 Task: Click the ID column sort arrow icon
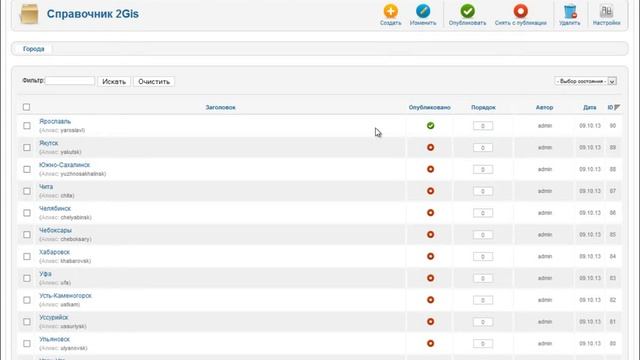coord(617,107)
